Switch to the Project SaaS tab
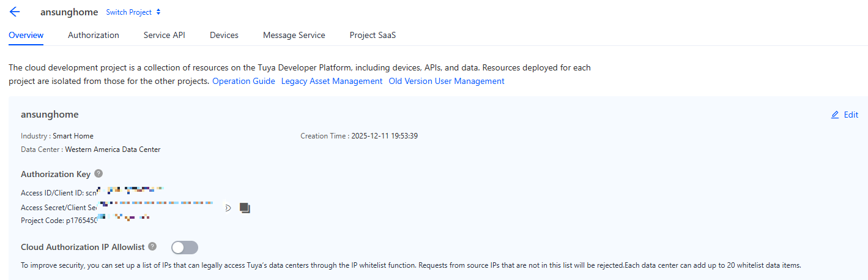The width and height of the screenshot is (868, 280). tap(373, 35)
